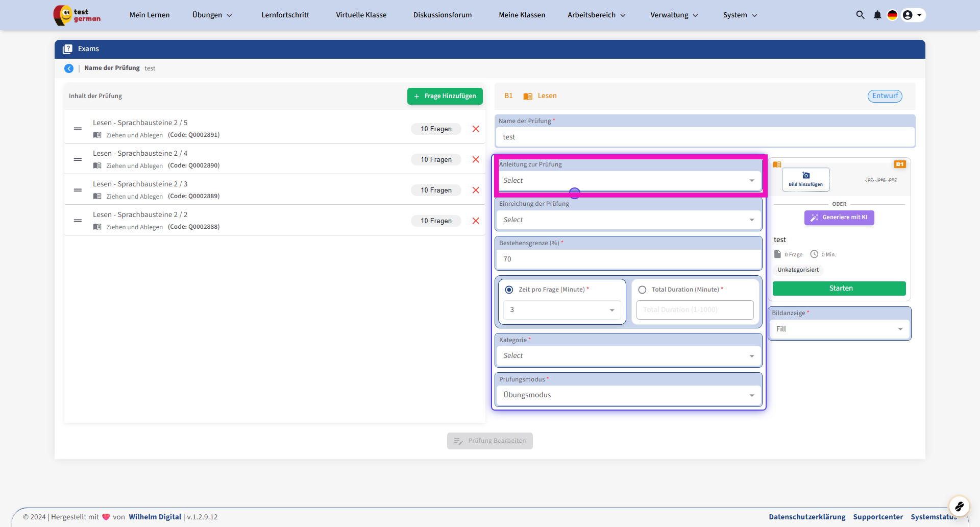This screenshot has height=527, width=980.
Task: Remove Lesen - Sprachbausteine 2 / 5 question
Action: tap(476, 129)
